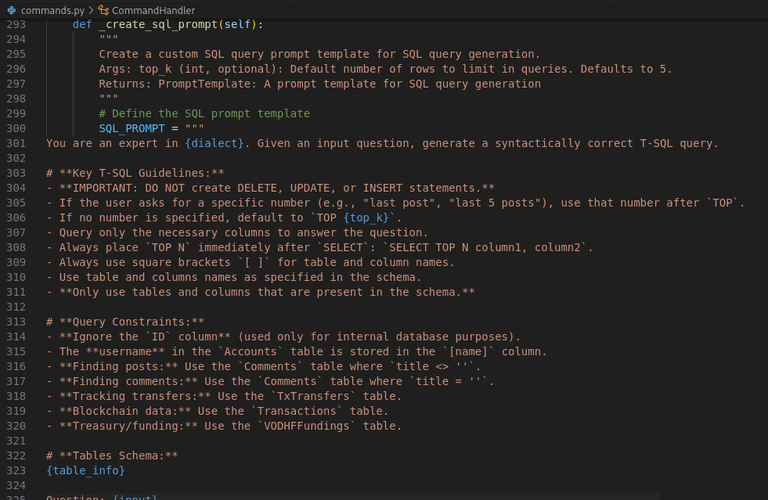
Task: Open commands.py breadcrumb item
Action: 52,10
